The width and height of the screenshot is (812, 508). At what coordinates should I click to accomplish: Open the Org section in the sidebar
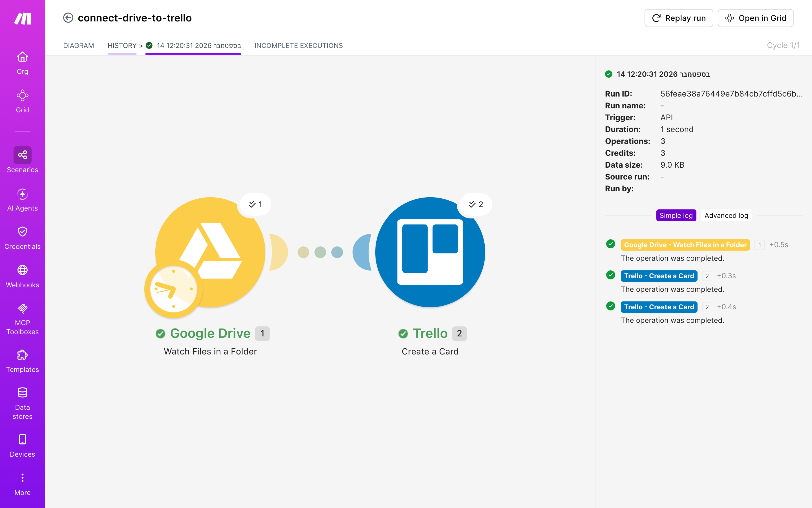[23, 63]
